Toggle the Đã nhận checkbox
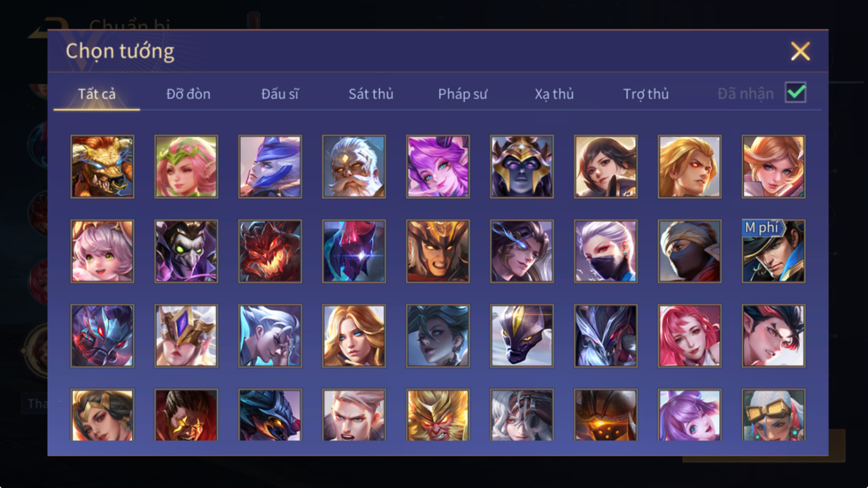868x488 pixels. (x=796, y=93)
